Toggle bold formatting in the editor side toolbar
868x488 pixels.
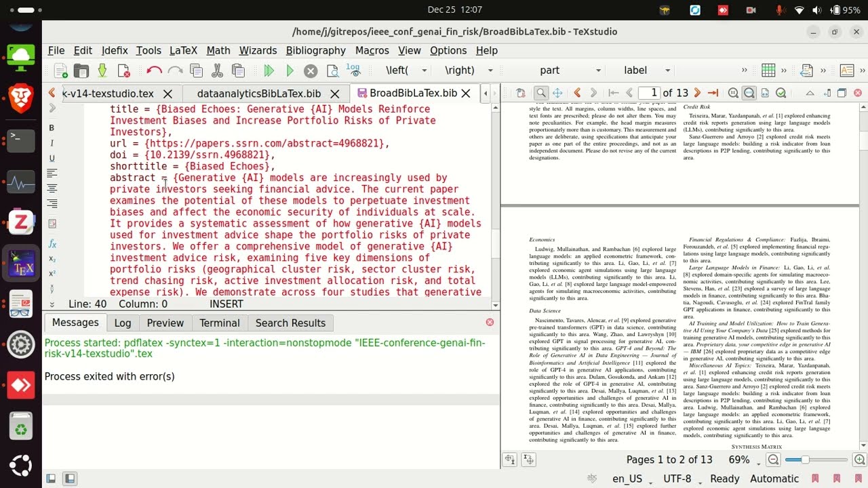(52, 128)
